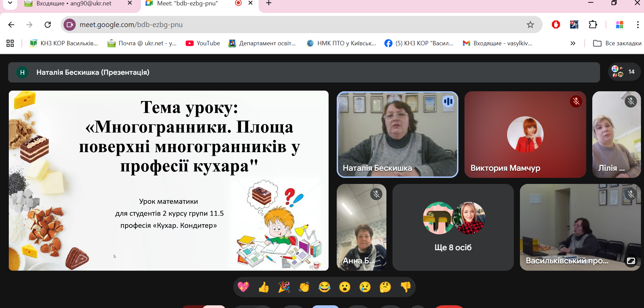Select the shared presentation slide thumbnail

click(x=168, y=181)
